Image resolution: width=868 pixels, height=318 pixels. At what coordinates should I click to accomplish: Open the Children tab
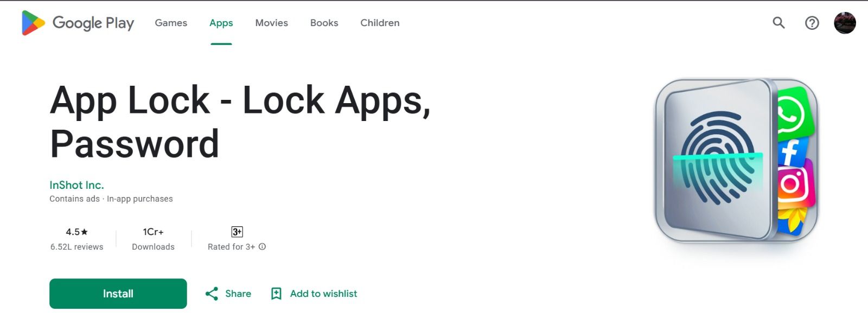(x=380, y=23)
